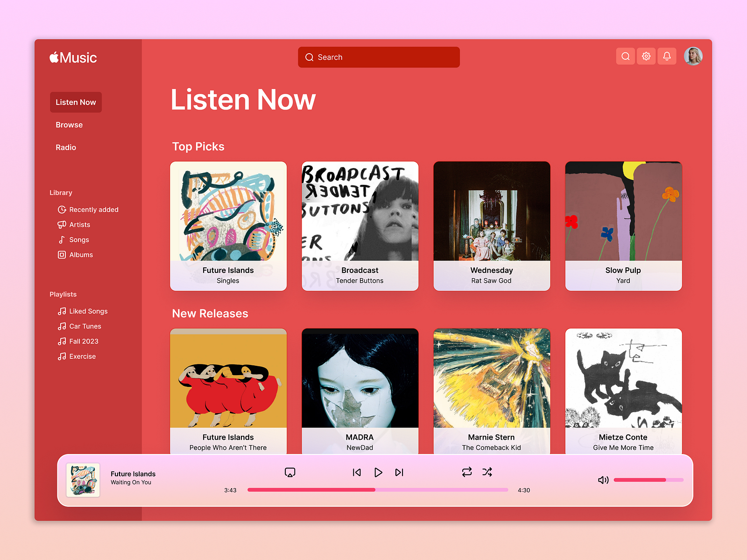Open Car Tunes playlist
Image resolution: width=747 pixels, height=560 pixels.
pyautogui.click(x=79, y=326)
